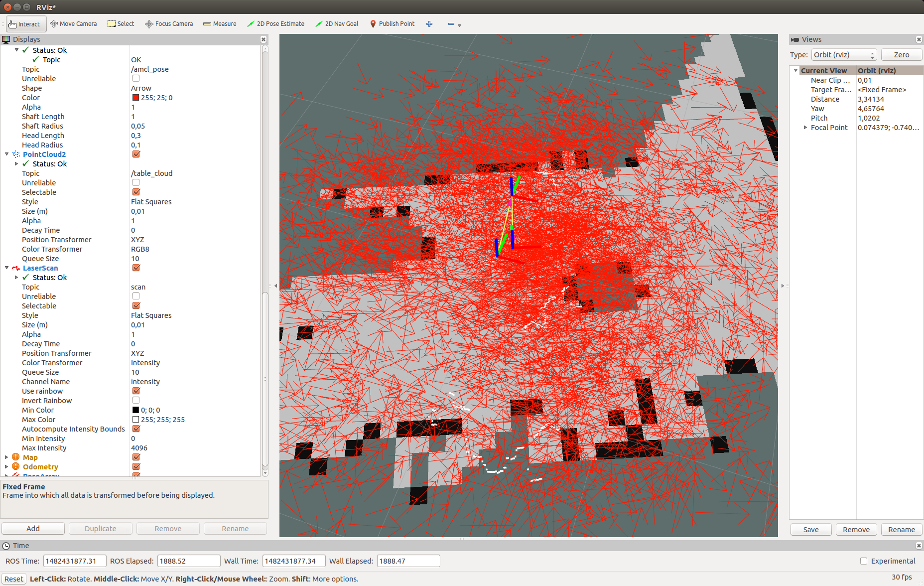Toggle Unreliable checkbox for amcl_pose topic
Viewport: 924px width, 586px height.
tap(136, 79)
